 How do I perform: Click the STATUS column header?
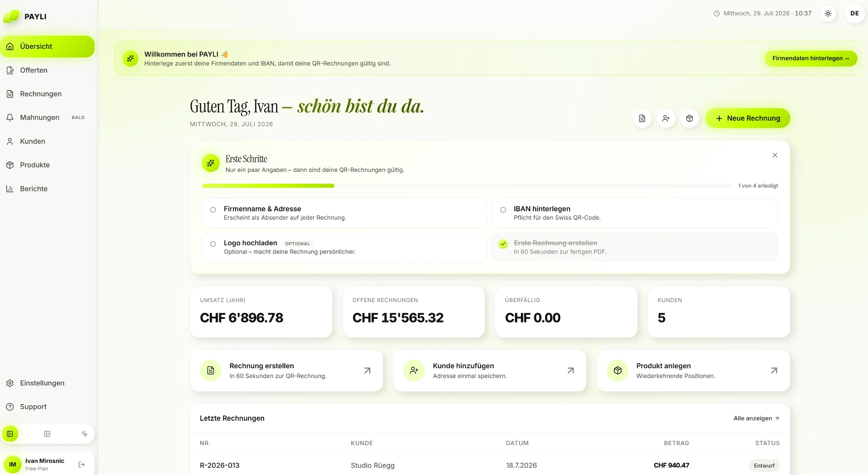click(x=767, y=443)
